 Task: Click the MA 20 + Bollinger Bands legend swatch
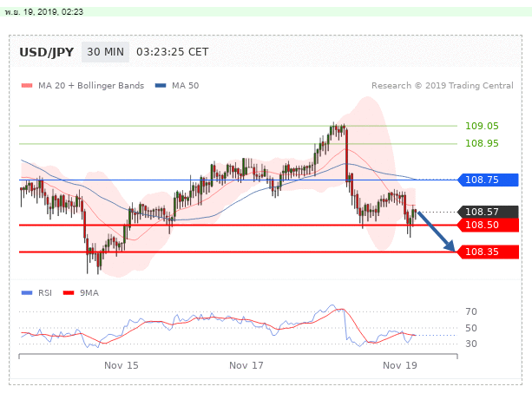tap(27, 85)
